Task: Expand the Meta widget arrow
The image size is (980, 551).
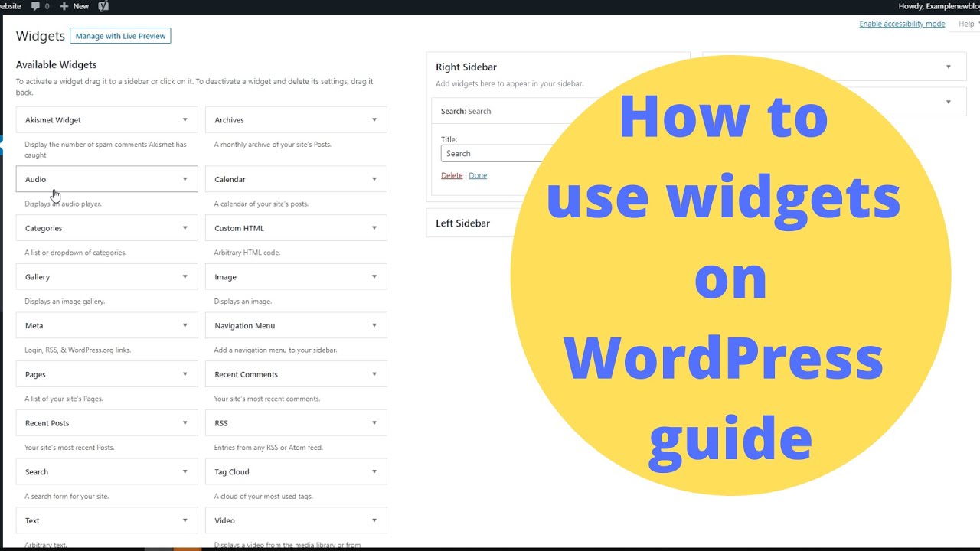Action: (x=185, y=325)
